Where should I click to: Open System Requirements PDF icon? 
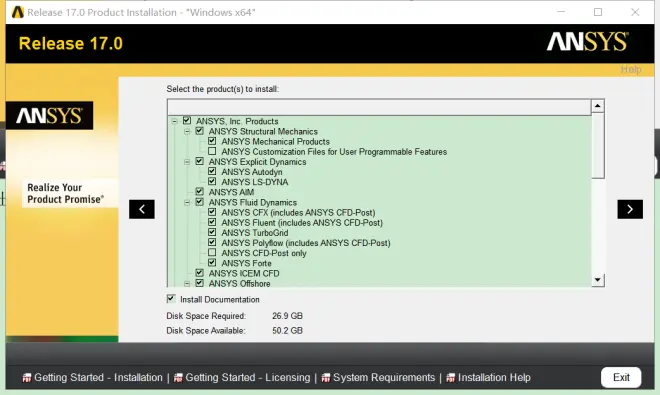tap(326, 378)
